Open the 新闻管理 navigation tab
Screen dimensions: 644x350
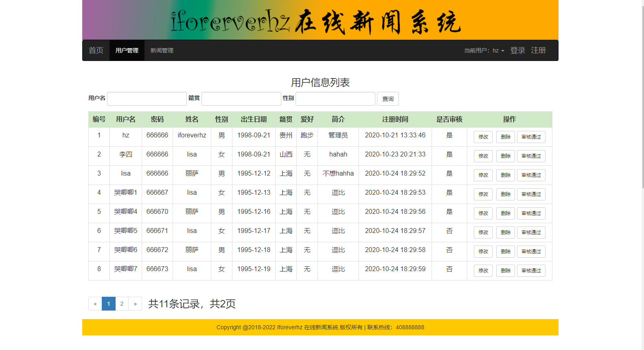click(x=162, y=50)
